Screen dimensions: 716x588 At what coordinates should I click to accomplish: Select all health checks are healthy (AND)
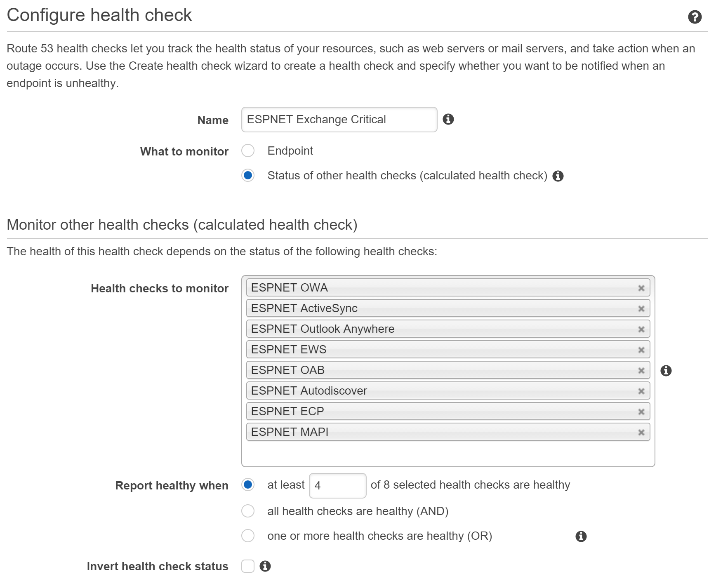[248, 511]
